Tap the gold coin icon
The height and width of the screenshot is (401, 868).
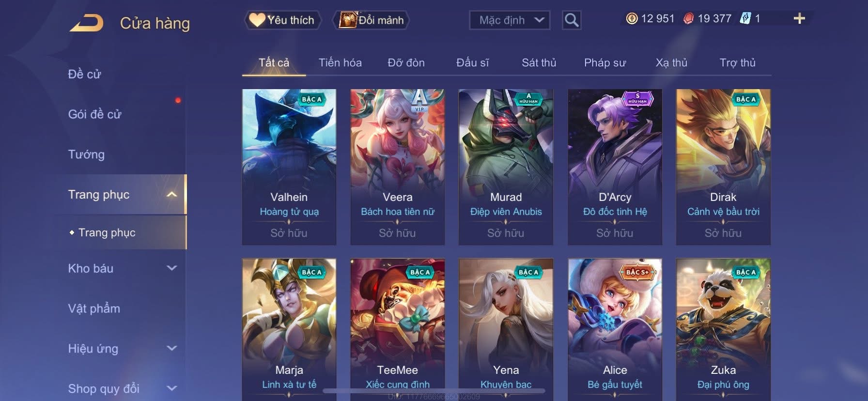pyautogui.click(x=632, y=19)
